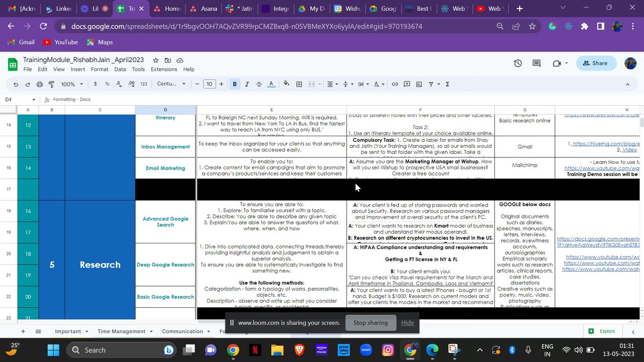Screen dimensions: 644x362
Task: Open the borders tool
Action: point(299,84)
